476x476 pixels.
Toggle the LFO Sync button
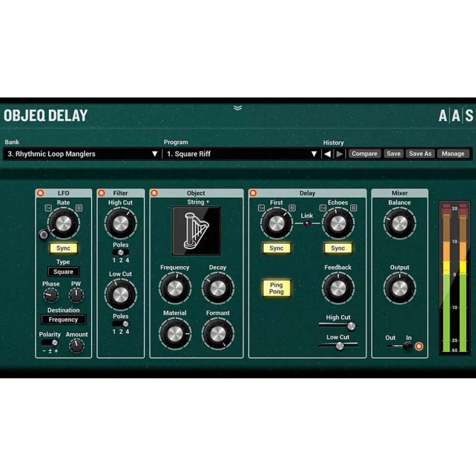click(x=63, y=248)
